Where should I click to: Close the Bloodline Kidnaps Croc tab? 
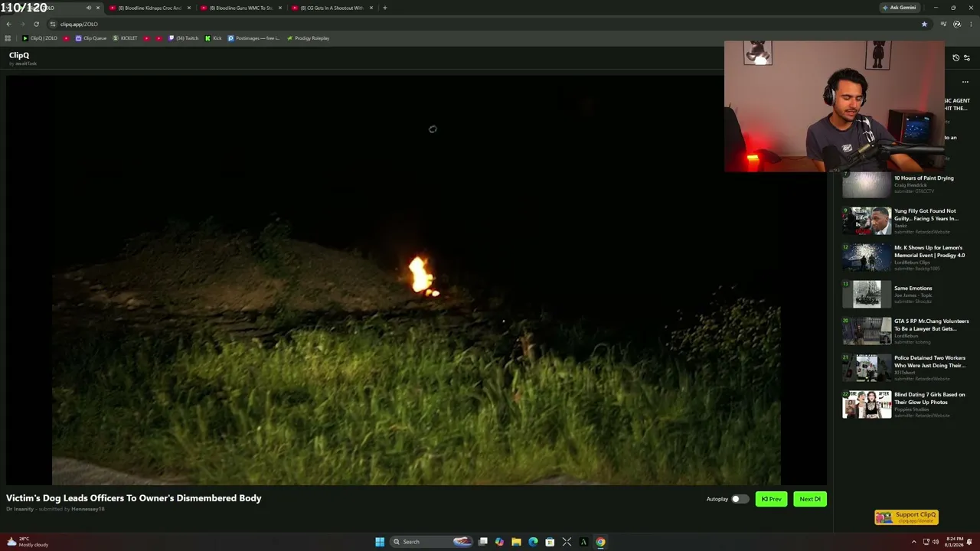tap(189, 8)
